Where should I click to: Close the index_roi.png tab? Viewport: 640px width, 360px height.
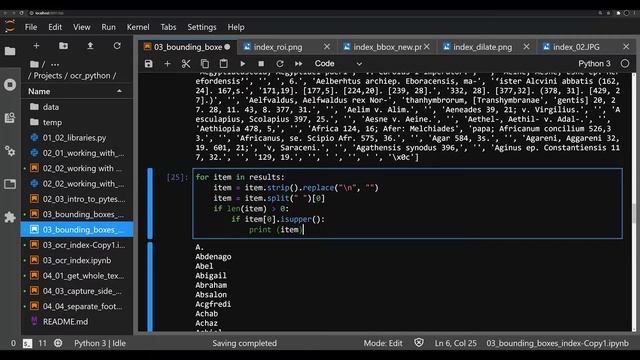point(327,47)
